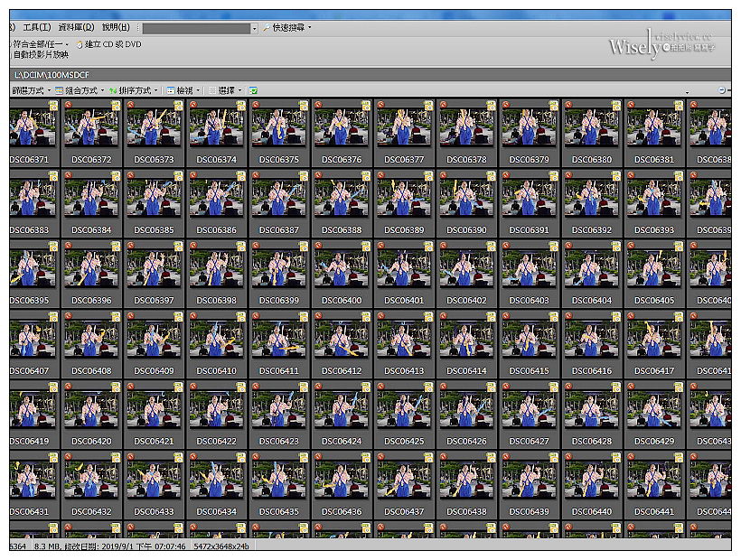Screen dimensions: 741x560
Task: Open the 資料庫(D) menu
Action: point(76,28)
